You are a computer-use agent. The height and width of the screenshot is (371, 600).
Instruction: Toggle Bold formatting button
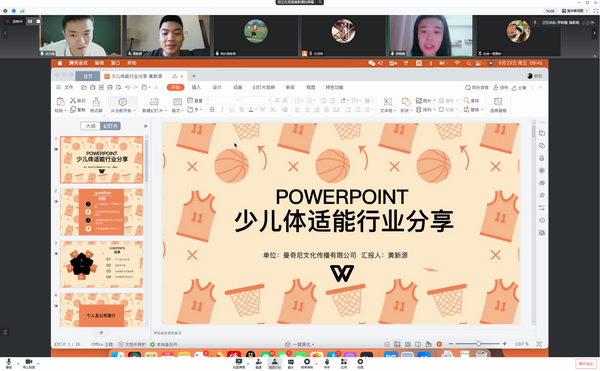[x=212, y=110]
